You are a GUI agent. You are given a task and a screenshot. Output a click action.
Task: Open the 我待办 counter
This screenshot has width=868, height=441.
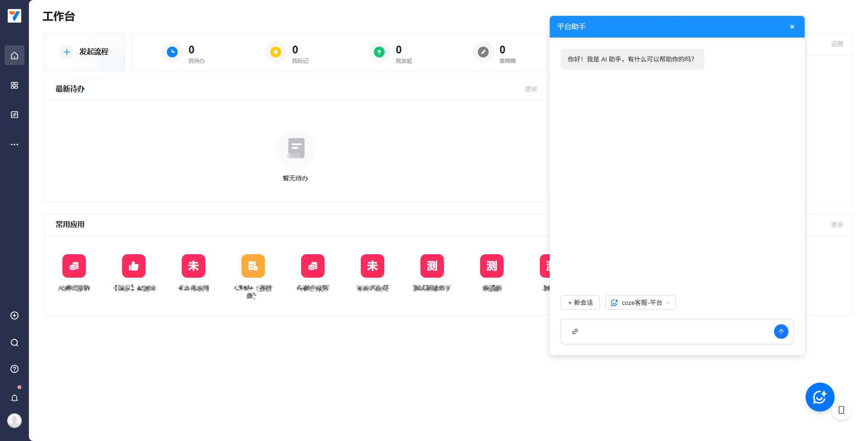[183, 52]
